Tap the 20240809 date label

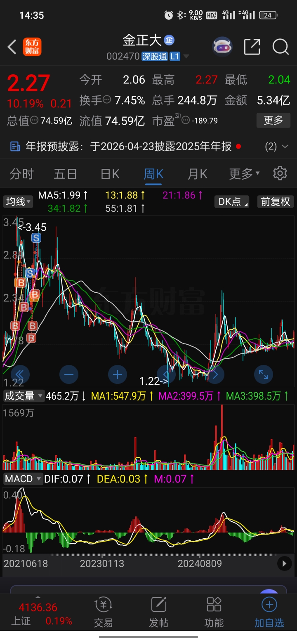point(200,563)
